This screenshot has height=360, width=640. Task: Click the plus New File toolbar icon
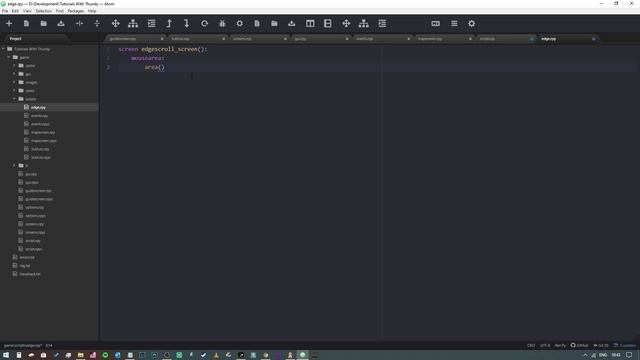[x=9, y=24]
